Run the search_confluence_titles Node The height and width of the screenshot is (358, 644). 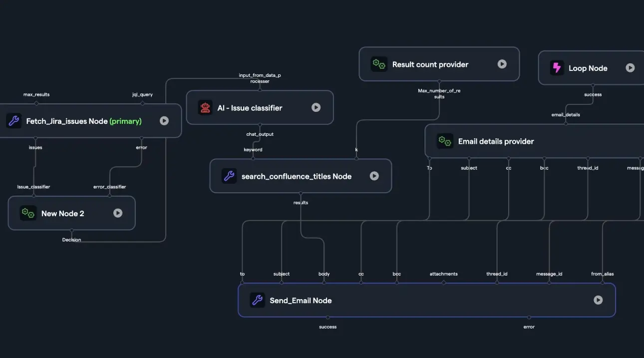374,176
